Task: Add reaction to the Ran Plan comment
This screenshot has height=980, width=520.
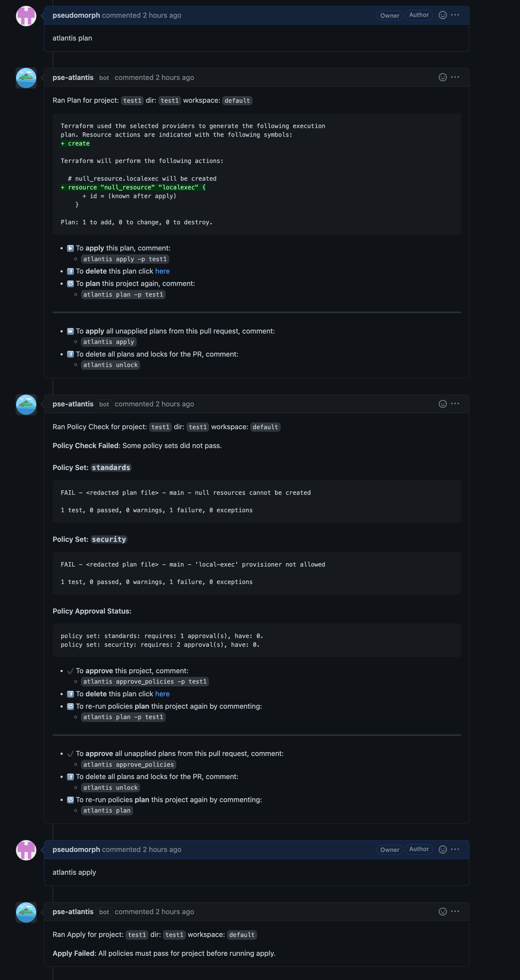Action: click(442, 77)
